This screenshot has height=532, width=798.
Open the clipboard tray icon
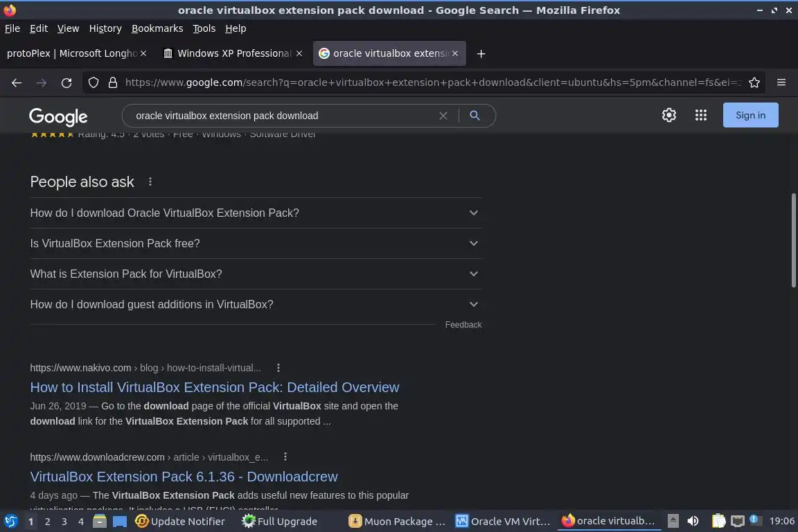[718, 521]
